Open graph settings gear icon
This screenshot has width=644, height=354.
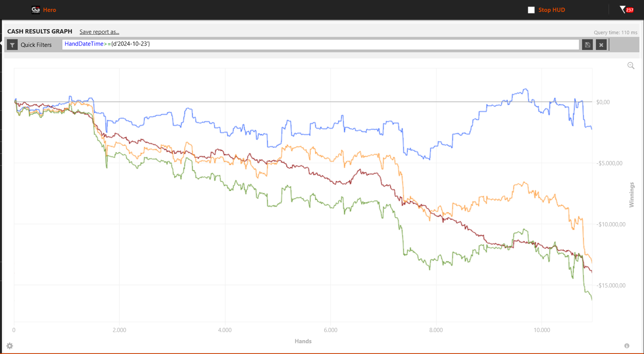pos(10,346)
